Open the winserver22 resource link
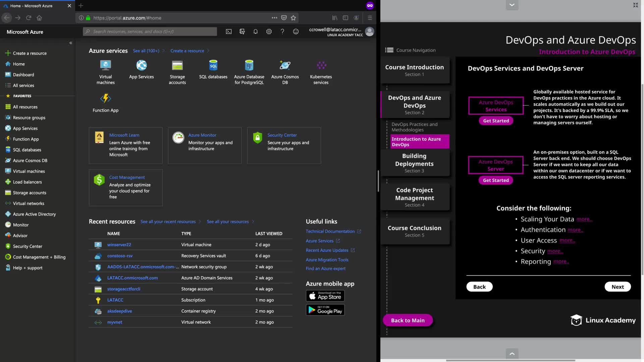The height and width of the screenshot is (362, 644). click(x=119, y=245)
